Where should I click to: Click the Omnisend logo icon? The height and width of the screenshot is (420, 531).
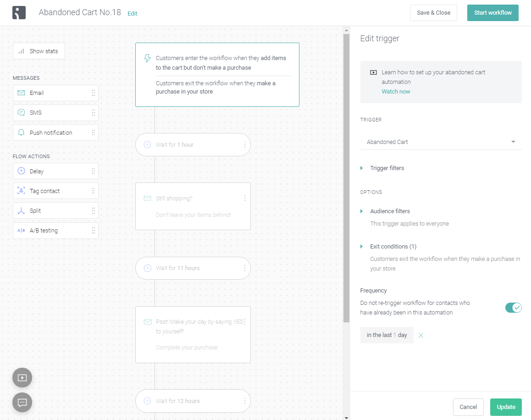point(19,12)
